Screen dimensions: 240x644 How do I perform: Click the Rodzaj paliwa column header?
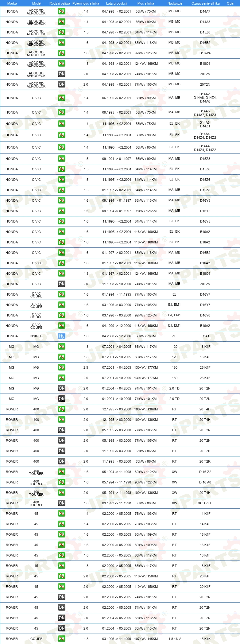[60, 3]
